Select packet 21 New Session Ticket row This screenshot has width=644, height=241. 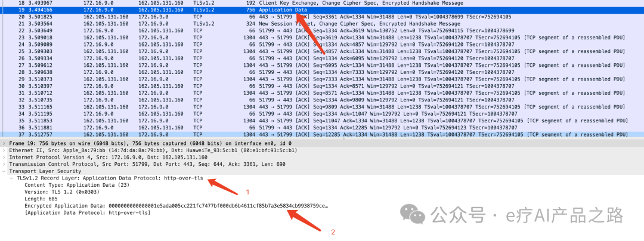tap(239, 24)
